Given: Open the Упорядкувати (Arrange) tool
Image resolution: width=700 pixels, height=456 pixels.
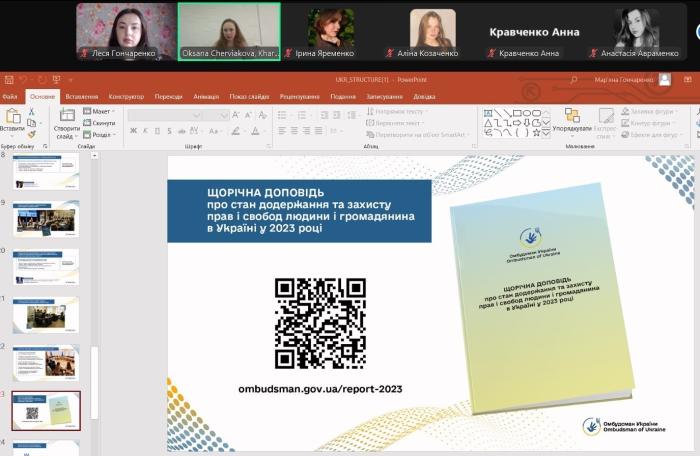Looking at the screenshot, I should [x=571, y=120].
